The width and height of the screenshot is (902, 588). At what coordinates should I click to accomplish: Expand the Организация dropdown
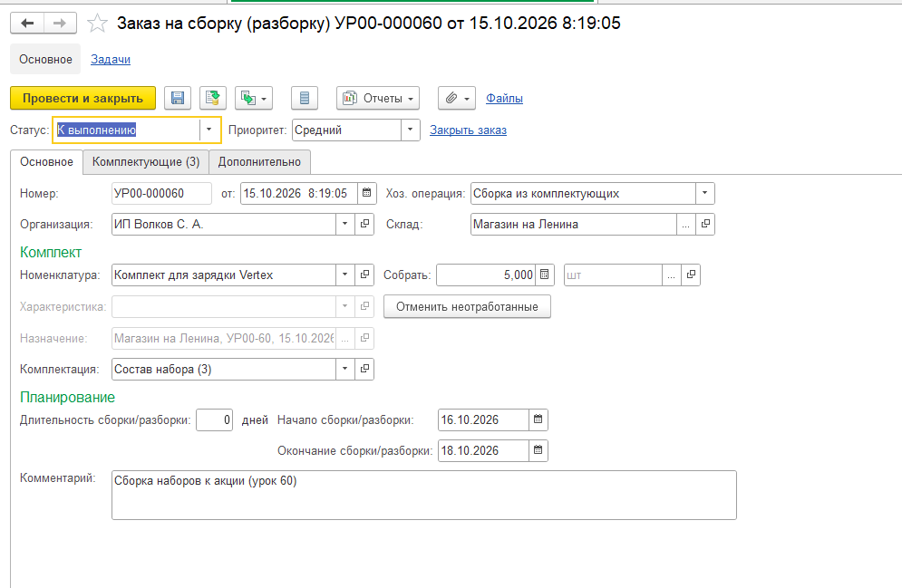[345, 224]
